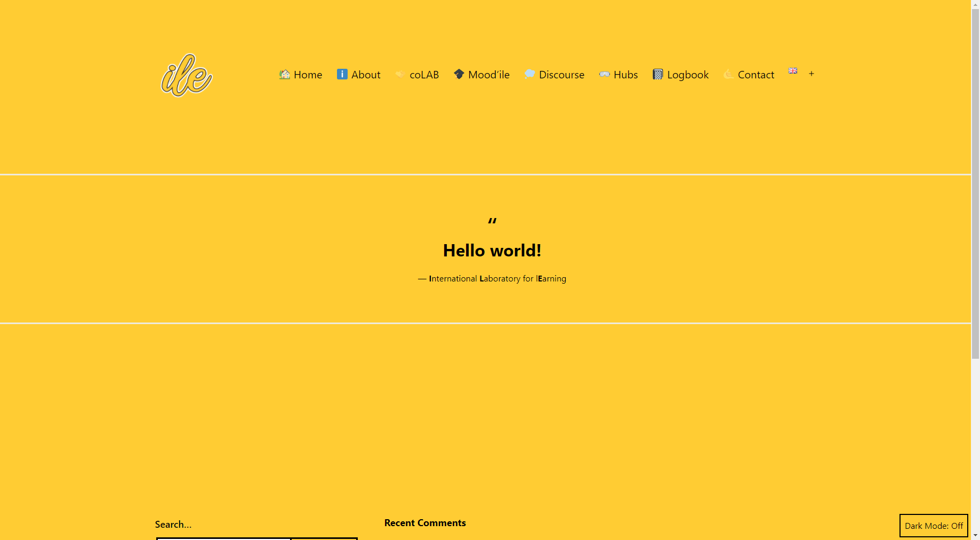Viewport: 980px width, 540px height.
Task: Click International Laboratory for lEarning link
Action: pyautogui.click(x=497, y=279)
